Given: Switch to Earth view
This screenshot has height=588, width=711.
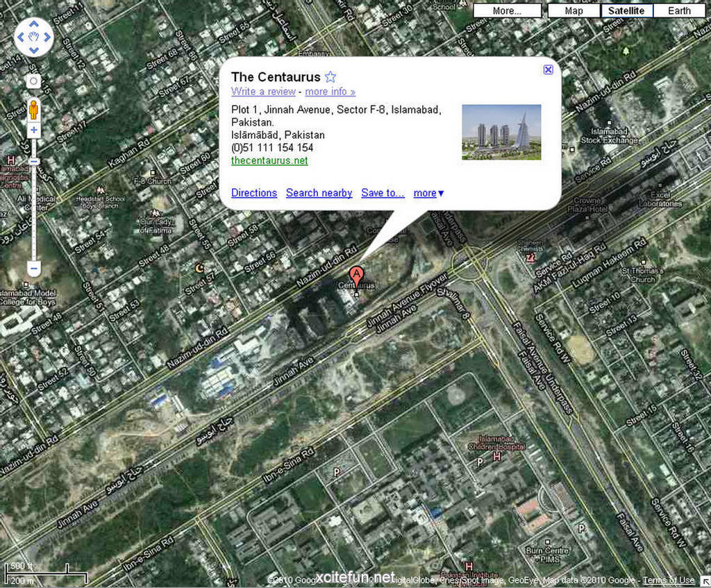Looking at the screenshot, I should (679, 11).
